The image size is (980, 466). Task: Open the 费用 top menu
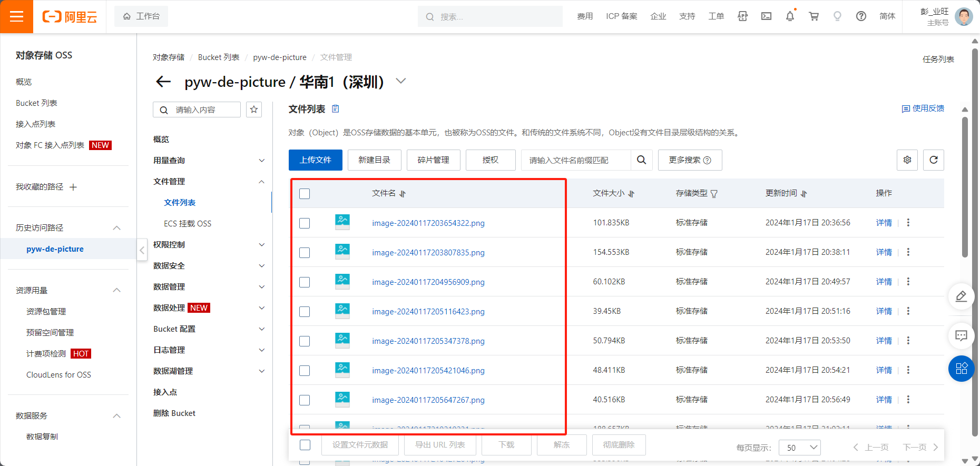pos(585,16)
